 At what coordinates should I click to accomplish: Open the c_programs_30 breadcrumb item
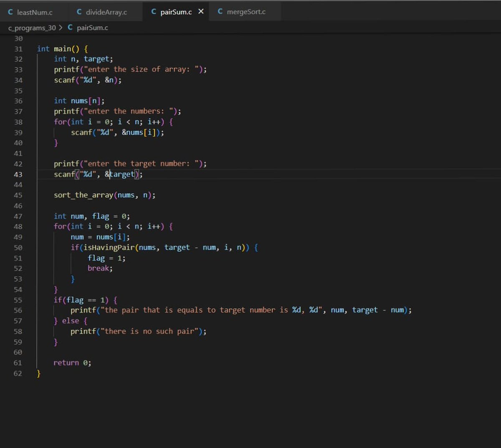point(33,28)
